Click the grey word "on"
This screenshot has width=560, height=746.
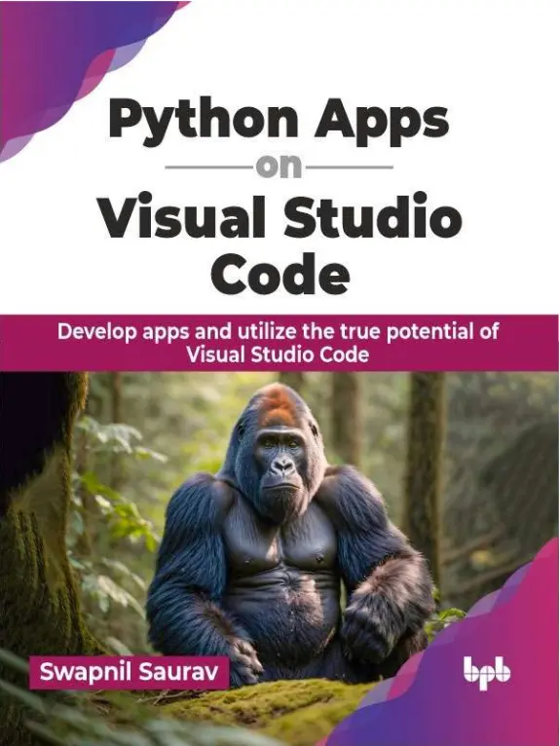click(x=279, y=167)
